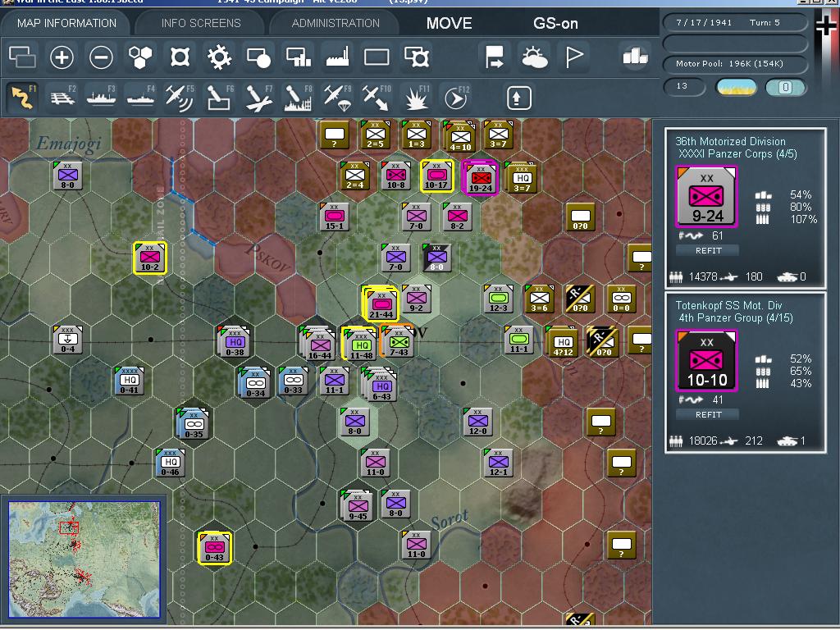Click the square target-bracket map icon

pyautogui.click(x=180, y=57)
